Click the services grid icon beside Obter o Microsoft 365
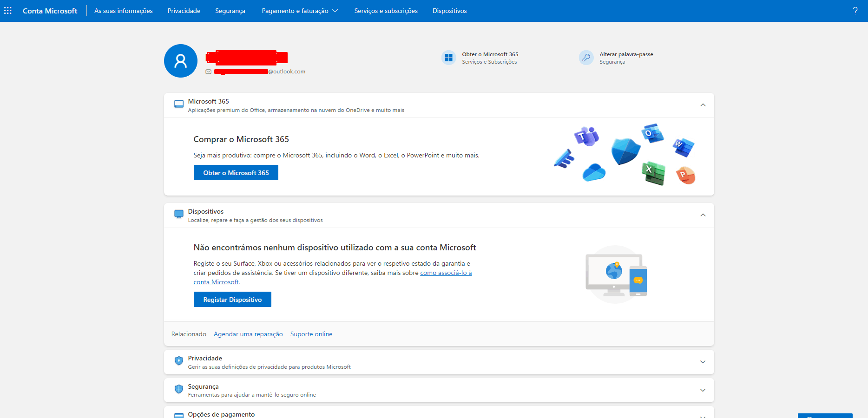This screenshot has width=868, height=418. 448,58
